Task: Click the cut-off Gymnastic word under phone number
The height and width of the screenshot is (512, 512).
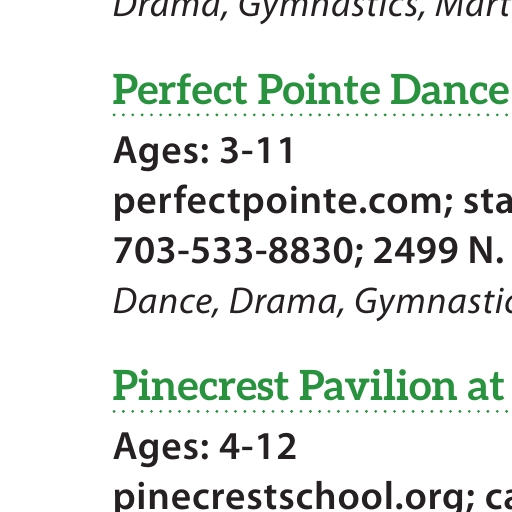Action: click(x=433, y=303)
